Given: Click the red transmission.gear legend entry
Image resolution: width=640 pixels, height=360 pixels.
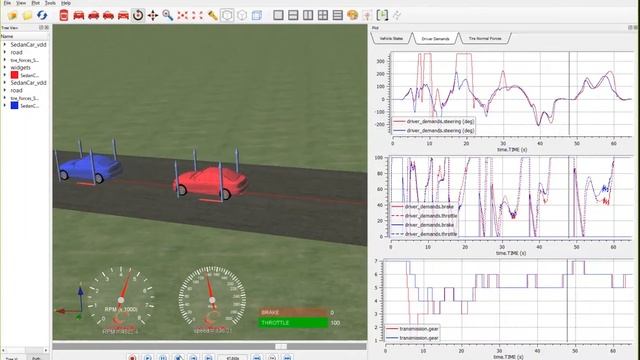Looking at the screenshot, I should tap(412, 329).
